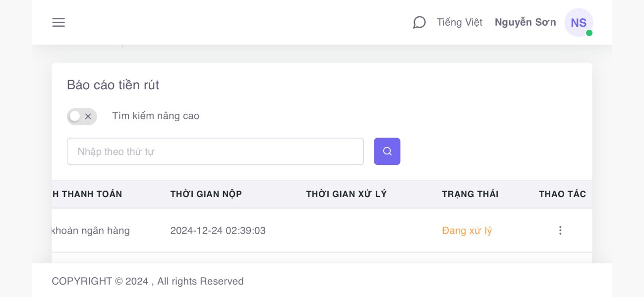
Task: Open the hamburger sidebar menu
Action: point(59,23)
